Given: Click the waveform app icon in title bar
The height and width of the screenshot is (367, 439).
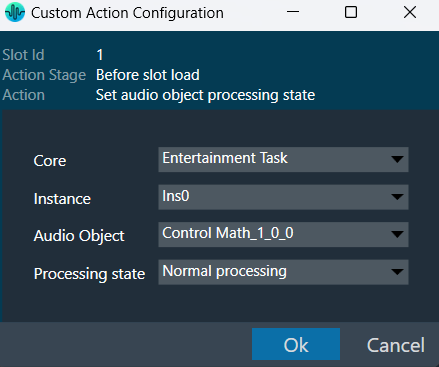Looking at the screenshot, I should (15, 12).
